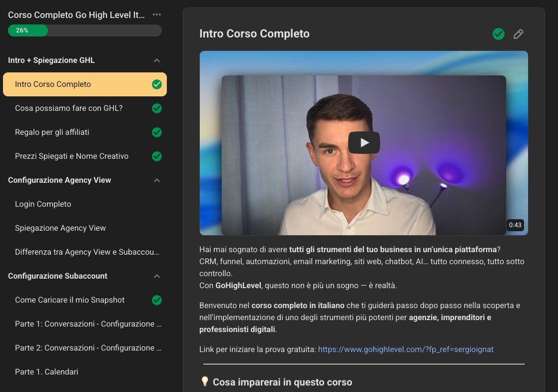This screenshot has height=392, width=558.
Task: Click the Corso Completo Go High Level course title
Action: pyautogui.click(x=76, y=15)
